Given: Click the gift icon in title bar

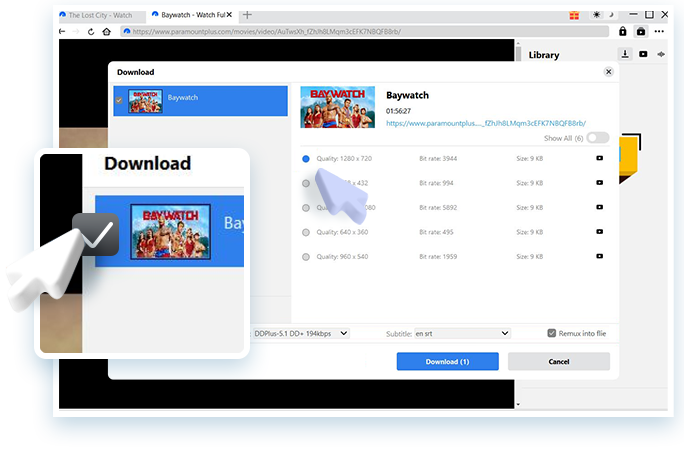Looking at the screenshot, I should (574, 15).
